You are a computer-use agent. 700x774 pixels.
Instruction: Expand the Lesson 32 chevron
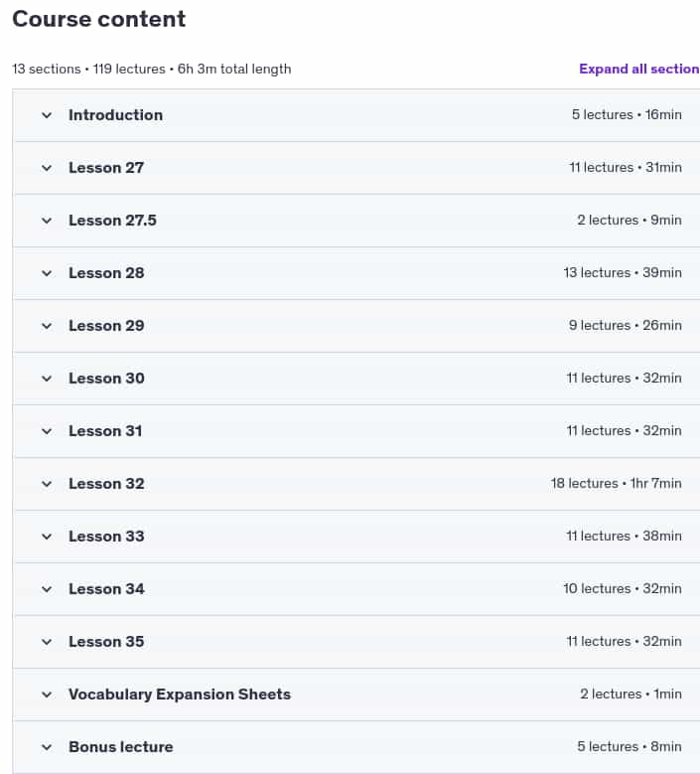(47, 484)
